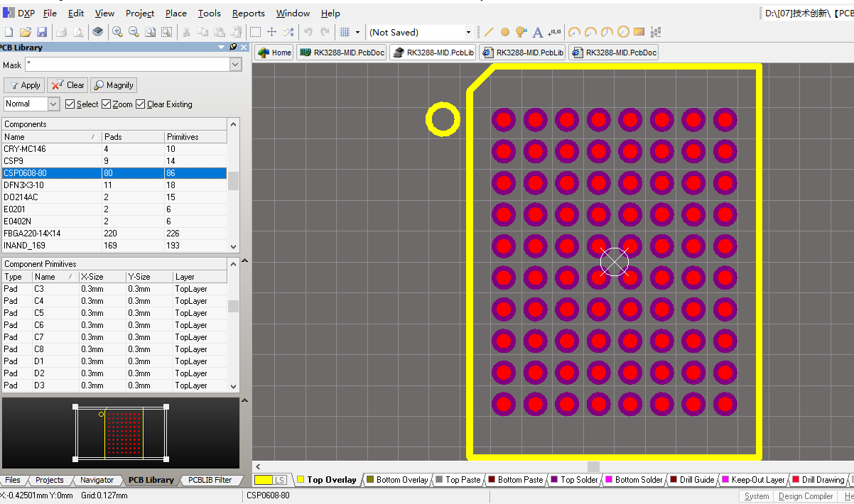Open the DXP menu
The width and height of the screenshot is (854, 504).
[x=19, y=13]
